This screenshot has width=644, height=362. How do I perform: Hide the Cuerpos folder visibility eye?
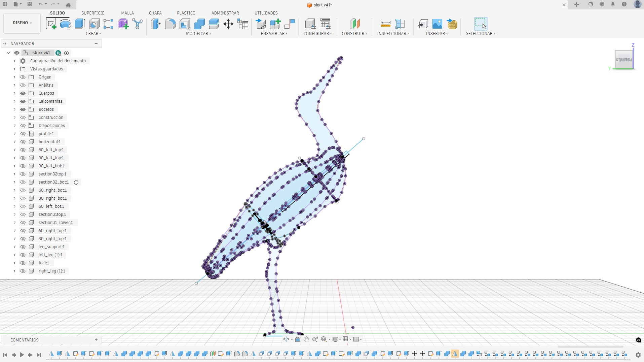tap(23, 93)
